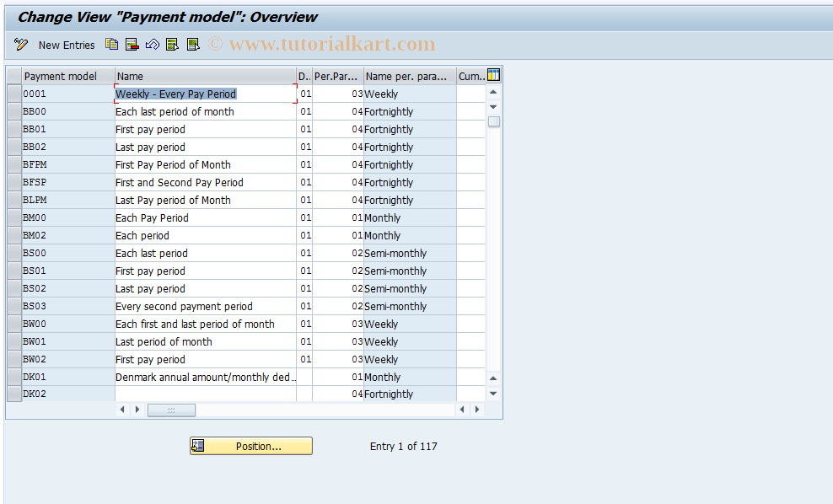Image resolution: width=833 pixels, height=504 pixels.
Task: Click the select-all corner cell of the table
Action: [14, 76]
